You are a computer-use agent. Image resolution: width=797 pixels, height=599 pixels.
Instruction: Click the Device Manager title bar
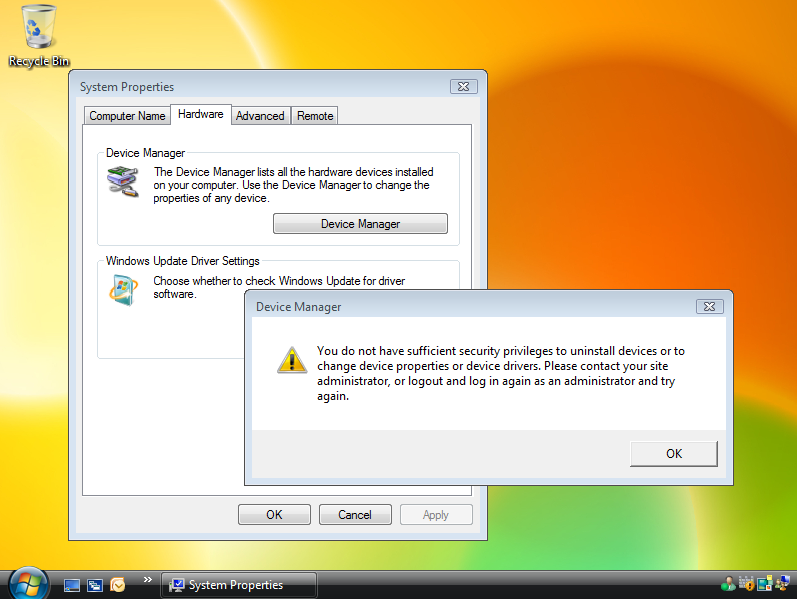(x=473, y=307)
